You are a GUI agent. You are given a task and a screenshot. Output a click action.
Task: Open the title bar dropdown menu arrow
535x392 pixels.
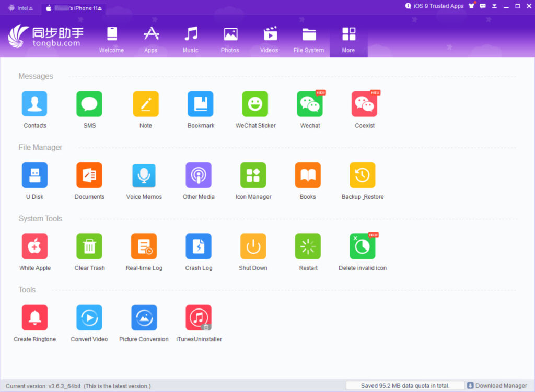click(494, 6)
